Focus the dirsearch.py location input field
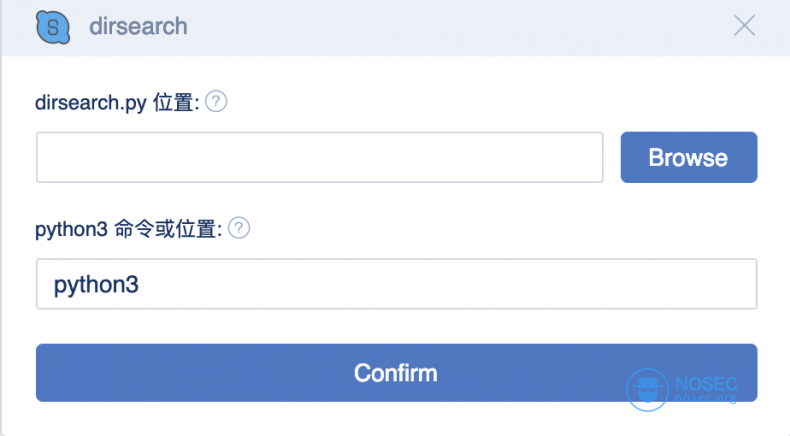The image size is (790, 436). tap(319, 157)
